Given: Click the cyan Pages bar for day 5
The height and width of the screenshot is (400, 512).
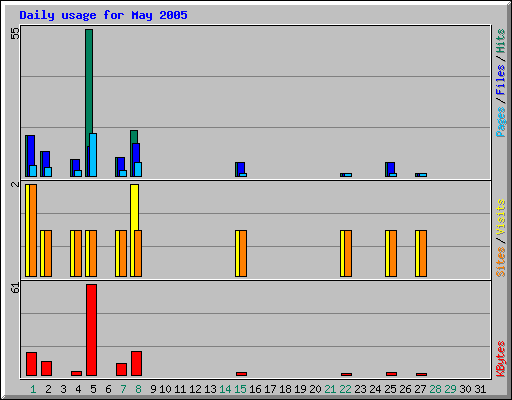Looking at the screenshot, I should [93, 155].
